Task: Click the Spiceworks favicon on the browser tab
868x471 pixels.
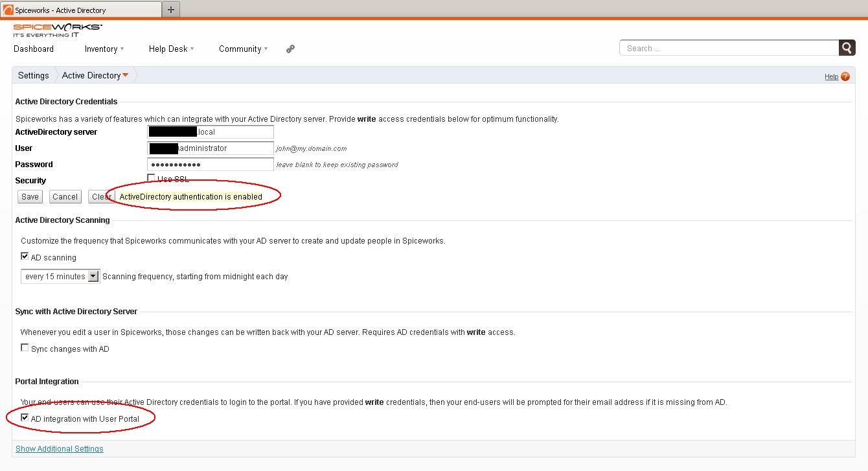Action: 9,9
